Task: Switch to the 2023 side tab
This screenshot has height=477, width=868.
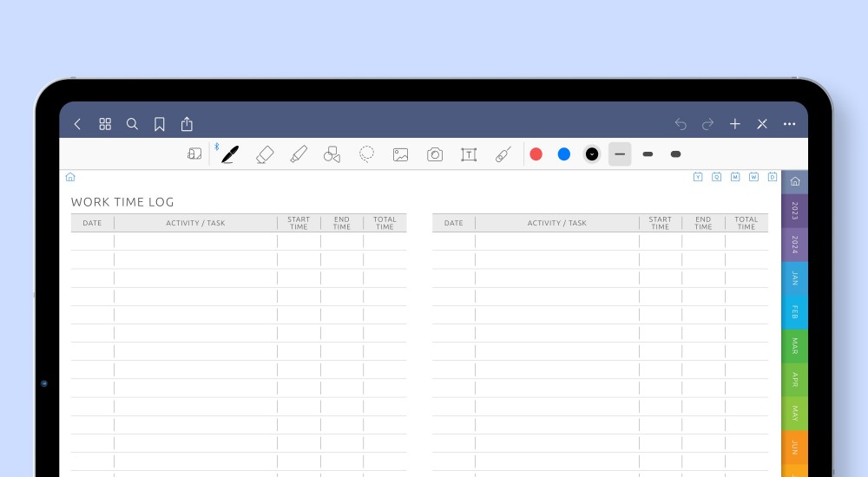Action: click(x=795, y=211)
